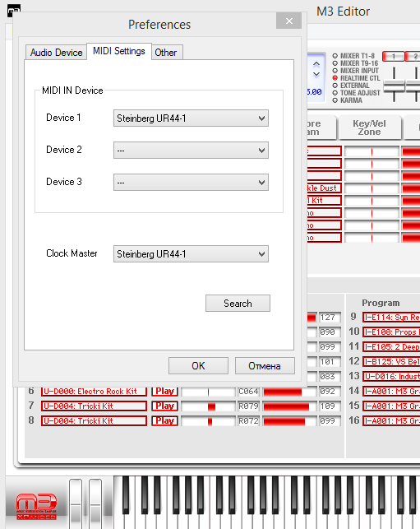Click the volume value 127

pyautogui.click(x=330, y=318)
